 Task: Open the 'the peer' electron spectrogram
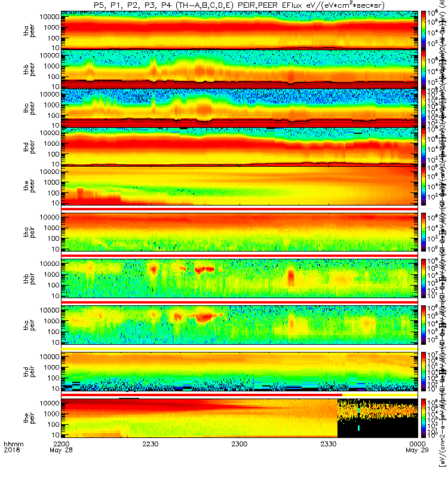pos(240,185)
